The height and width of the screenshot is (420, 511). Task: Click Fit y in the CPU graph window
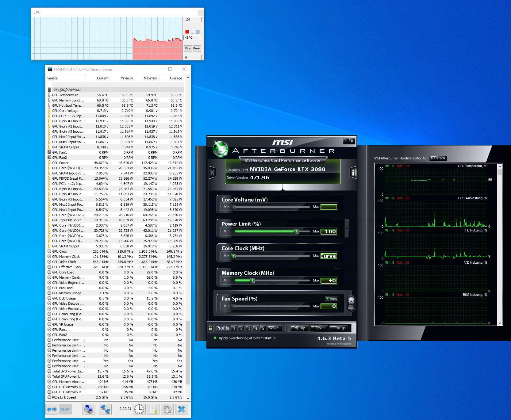188,48
